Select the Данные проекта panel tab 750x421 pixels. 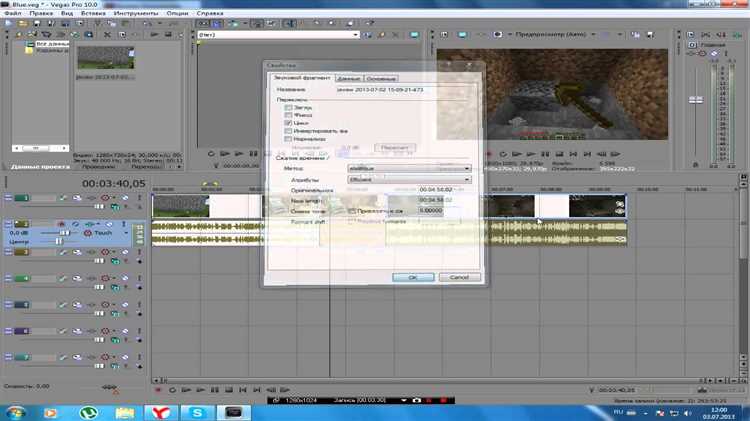40,167
